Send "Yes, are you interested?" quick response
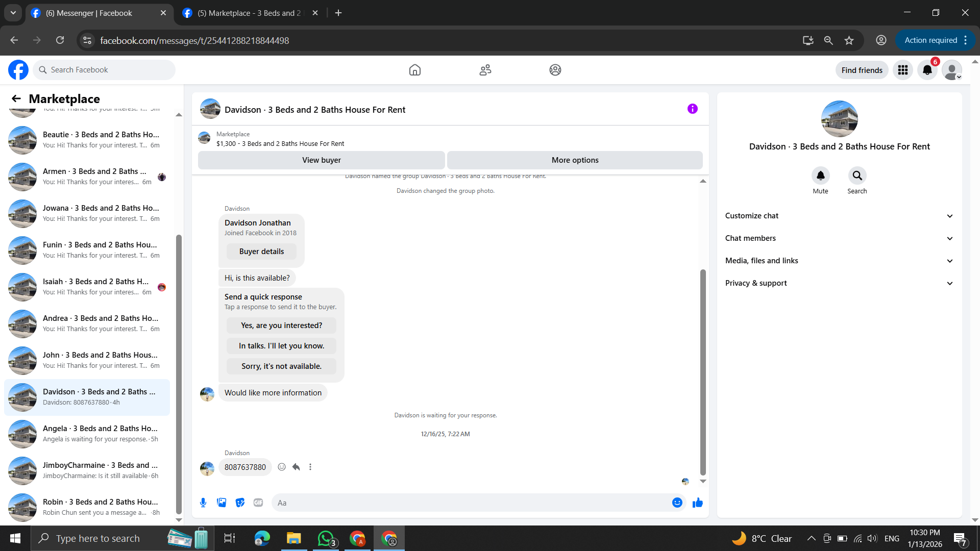Viewport: 980px width, 551px height. (x=281, y=325)
